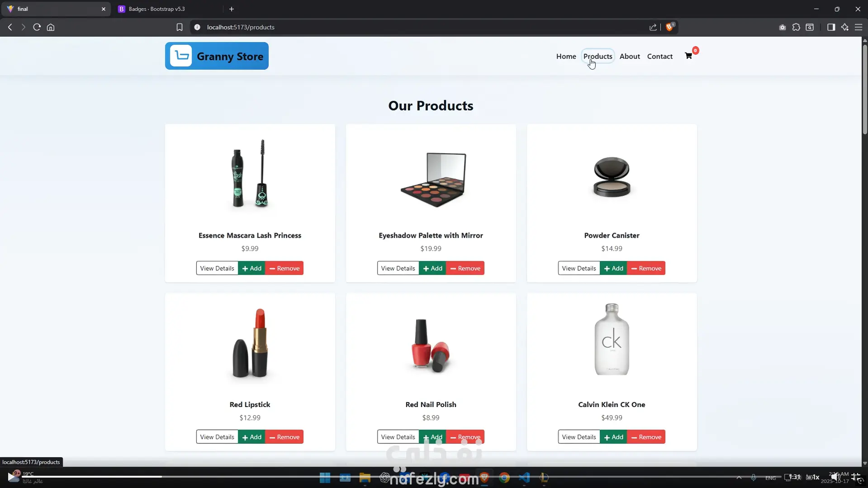Image resolution: width=868 pixels, height=488 pixels.
Task: Switch to the 'final' tab
Action: (56, 9)
